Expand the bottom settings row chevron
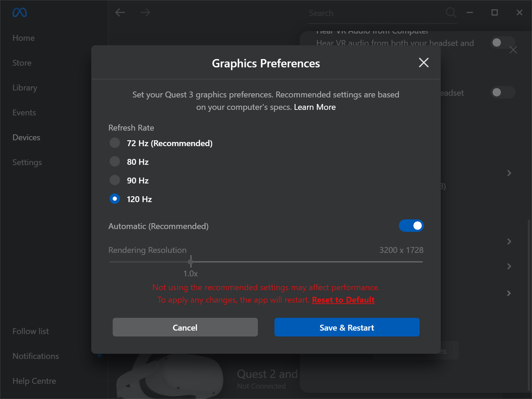532x399 pixels. coord(509,293)
